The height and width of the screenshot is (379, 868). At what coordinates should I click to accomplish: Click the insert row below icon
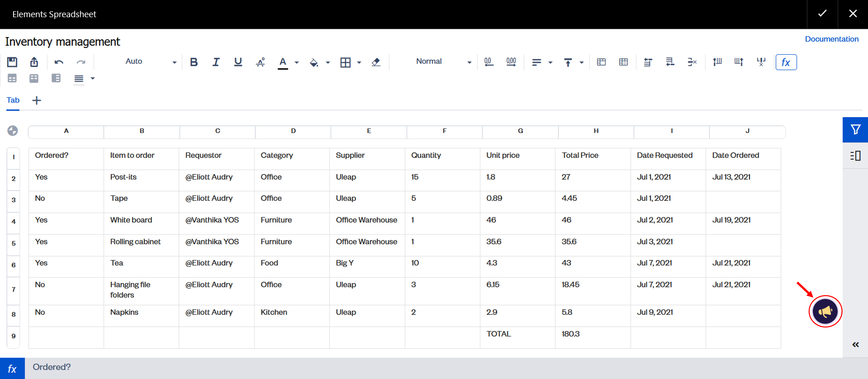[x=670, y=62]
